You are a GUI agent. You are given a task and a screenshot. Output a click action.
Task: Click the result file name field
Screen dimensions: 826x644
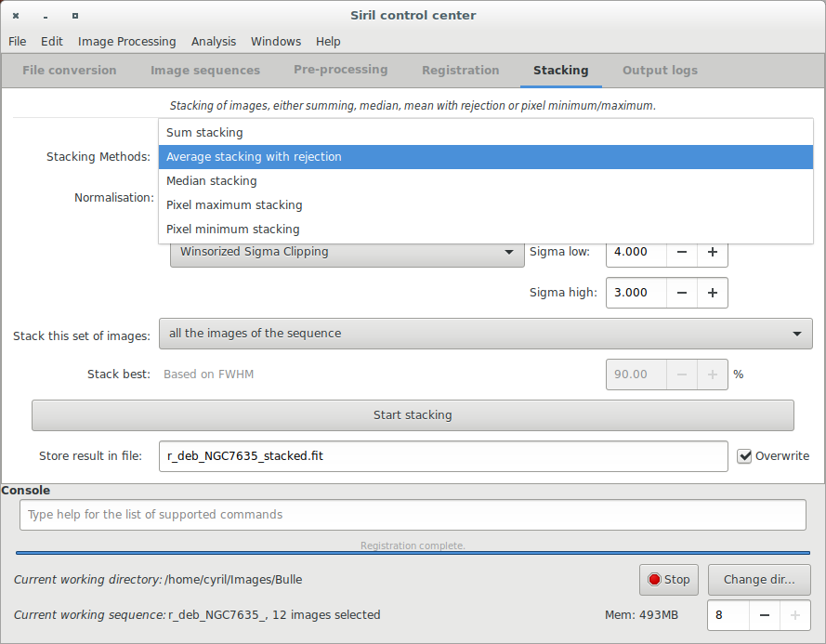443,456
